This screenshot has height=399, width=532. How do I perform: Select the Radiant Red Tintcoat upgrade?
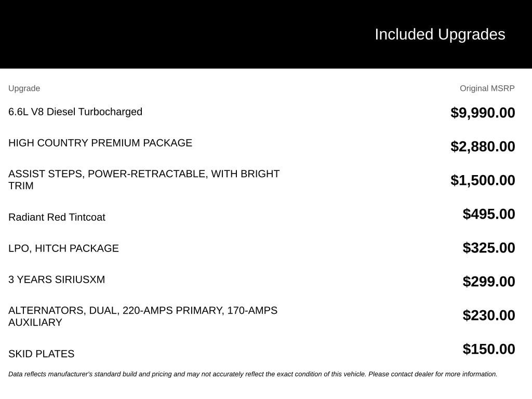57,217
